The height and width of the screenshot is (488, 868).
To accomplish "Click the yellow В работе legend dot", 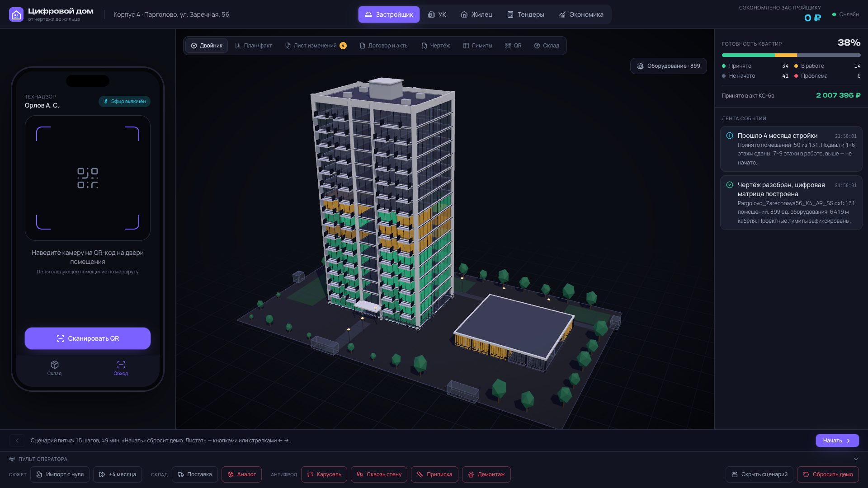I will click(x=796, y=66).
